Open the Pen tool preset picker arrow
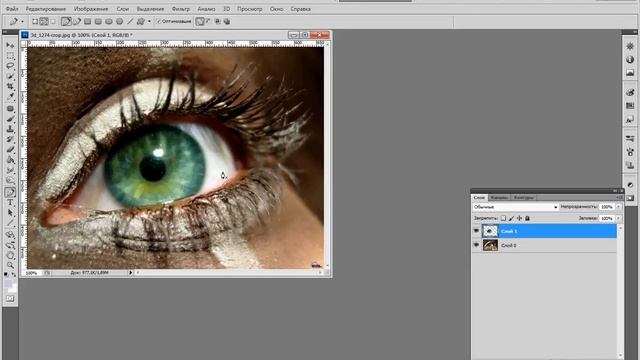 point(22,22)
